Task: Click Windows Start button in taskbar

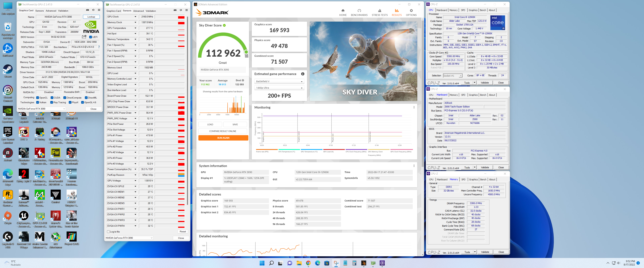Action: coord(262,263)
